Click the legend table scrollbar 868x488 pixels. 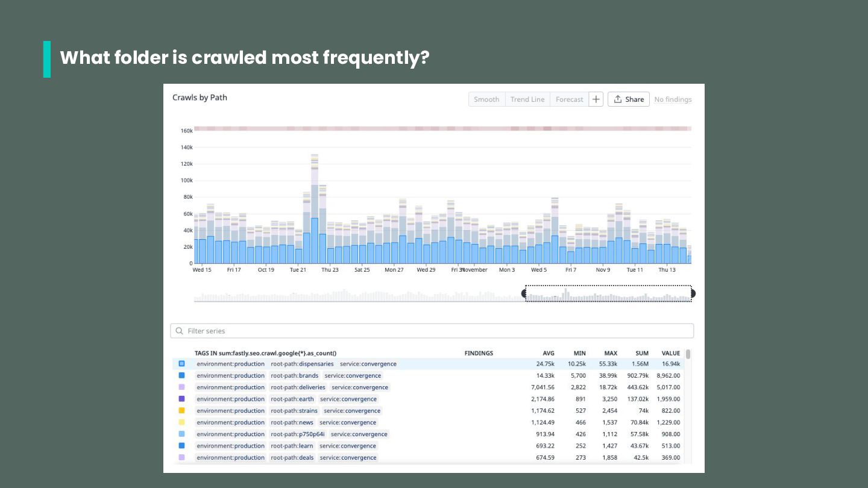click(x=688, y=354)
